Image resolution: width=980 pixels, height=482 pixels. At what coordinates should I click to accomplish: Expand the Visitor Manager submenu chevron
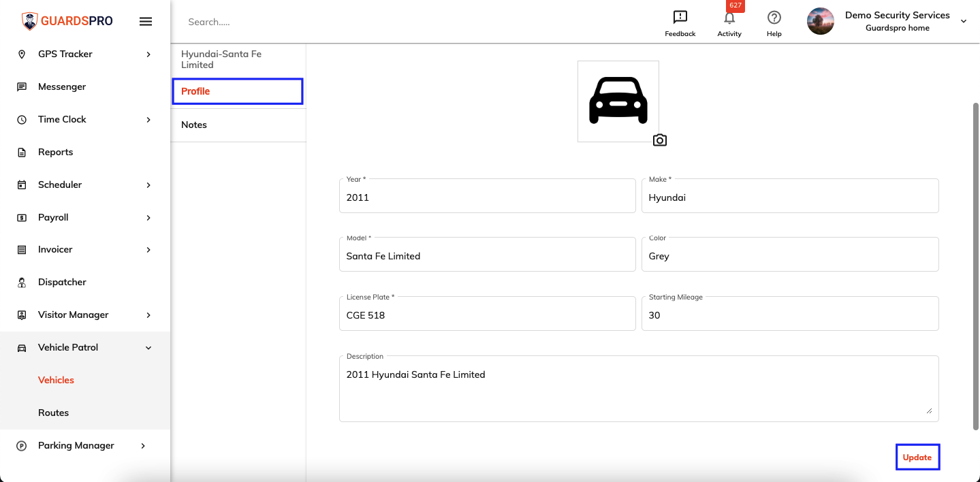coord(148,315)
